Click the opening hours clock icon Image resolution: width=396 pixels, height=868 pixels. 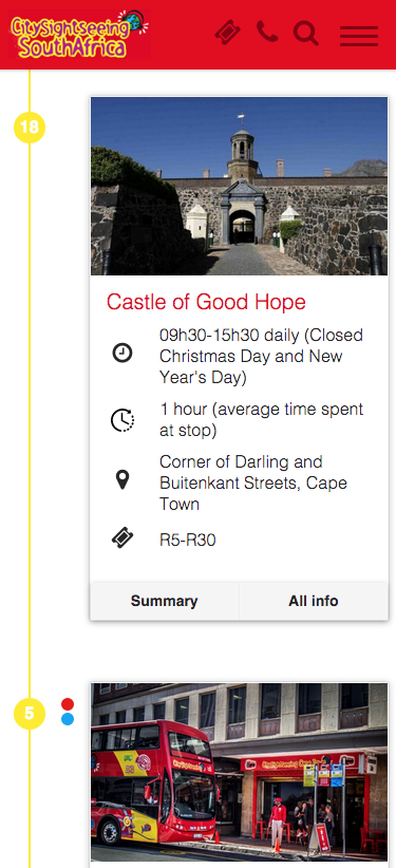click(122, 353)
